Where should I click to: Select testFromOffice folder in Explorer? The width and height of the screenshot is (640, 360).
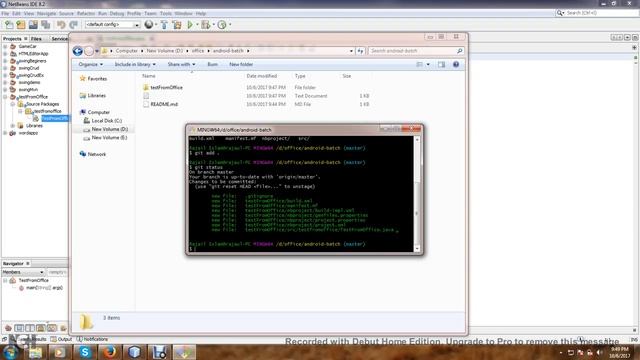pos(167,87)
